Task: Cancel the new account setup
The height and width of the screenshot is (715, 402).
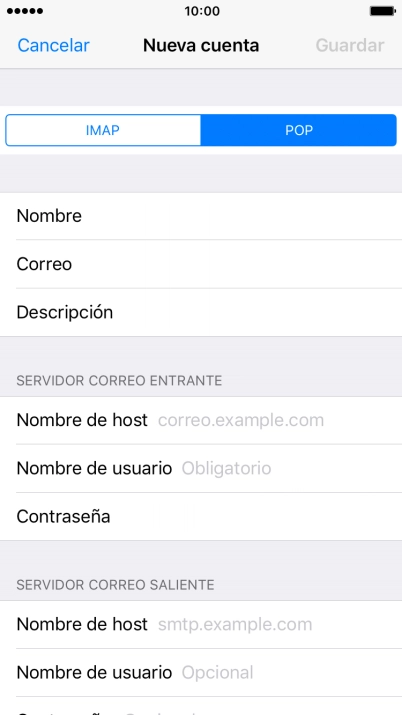Action: coord(53,46)
